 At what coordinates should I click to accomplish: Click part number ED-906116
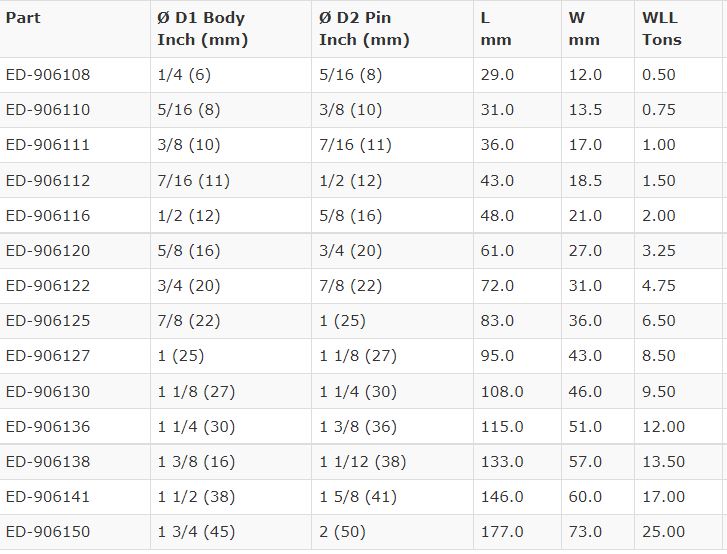tap(48, 216)
